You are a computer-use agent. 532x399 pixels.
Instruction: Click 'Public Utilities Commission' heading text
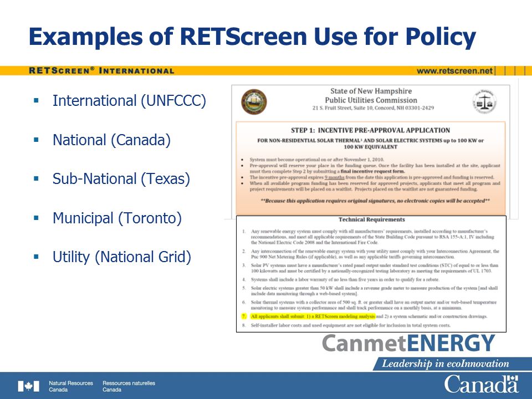point(371,100)
